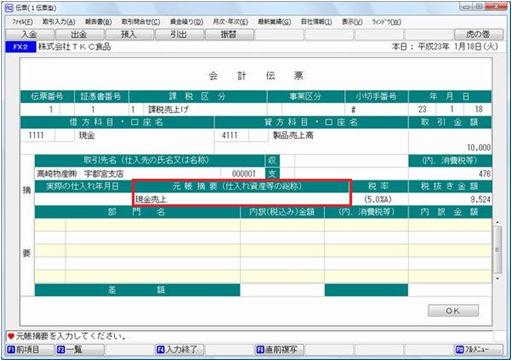Image resolution: width=512 pixels, height=361 pixels.
Task: Click the red heart icon in status bar
Action: 11,337
